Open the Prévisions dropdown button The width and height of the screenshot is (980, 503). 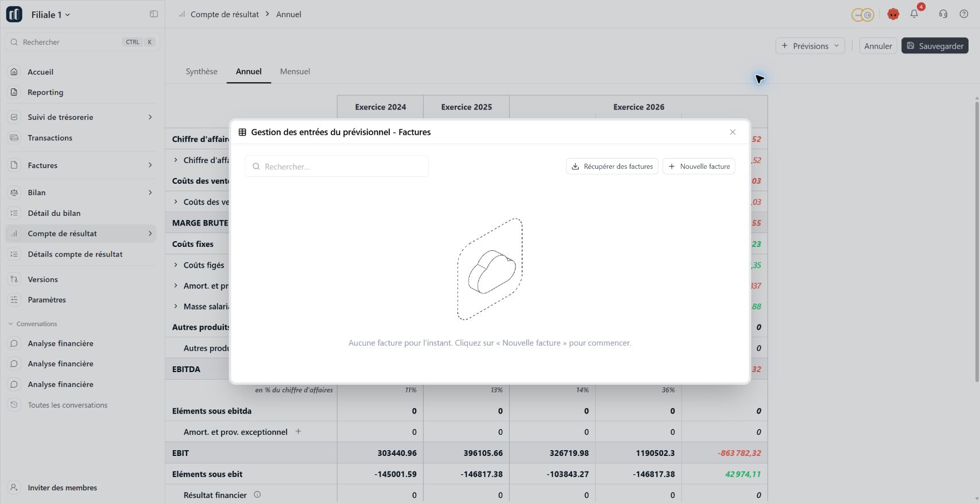810,46
